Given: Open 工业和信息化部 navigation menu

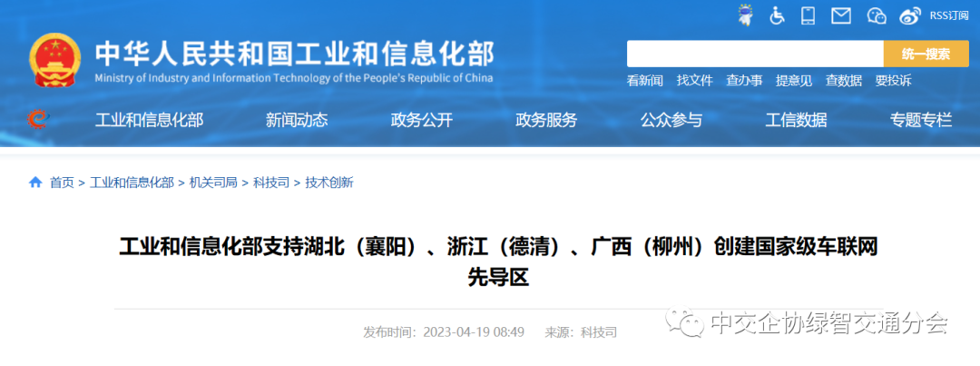Looking at the screenshot, I should coord(149,120).
